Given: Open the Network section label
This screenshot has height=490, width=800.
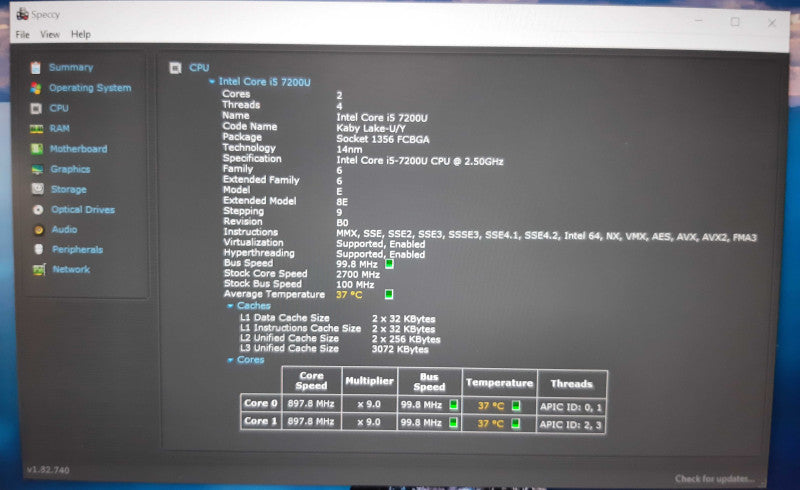Looking at the screenshot, I should (x=71, y=270).
